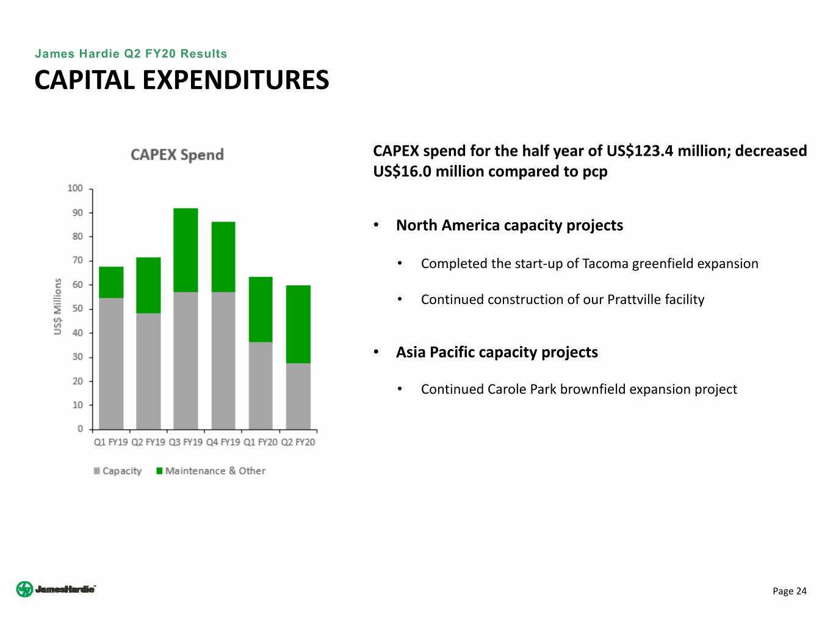Click the Asia Pacific capacity projects bullet
This screenshot has height=644, width=833.
point(497,352)
